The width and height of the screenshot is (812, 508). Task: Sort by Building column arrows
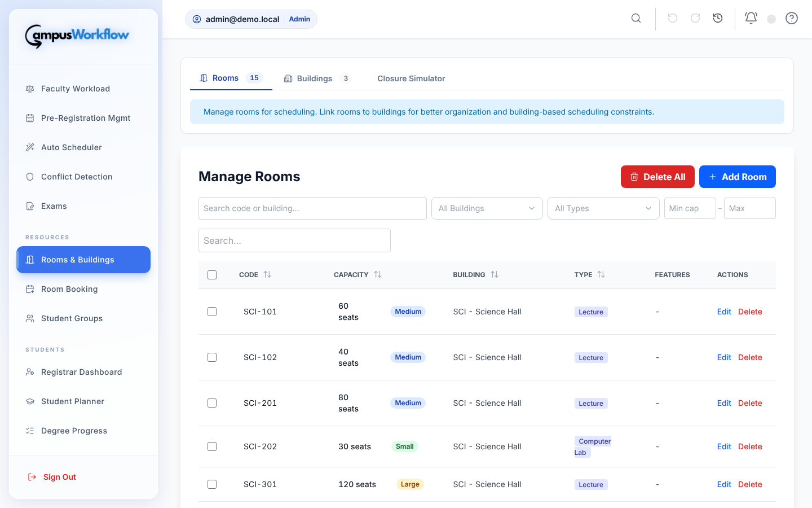click(x=495, y=275)
